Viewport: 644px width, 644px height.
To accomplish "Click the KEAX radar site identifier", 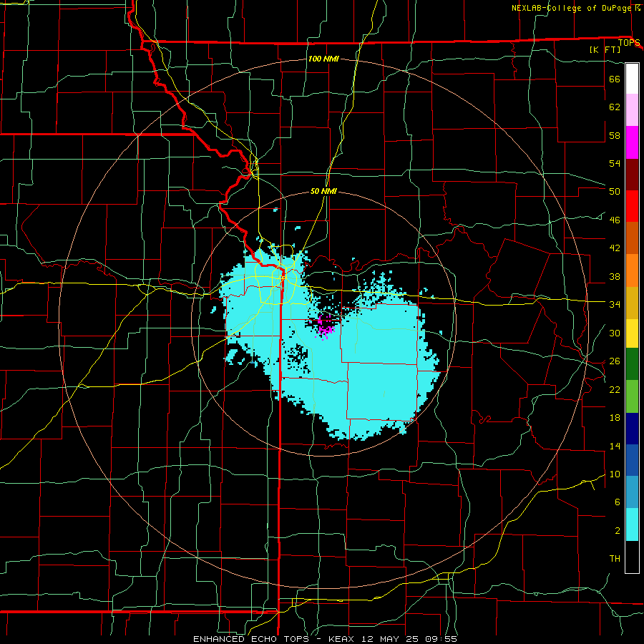I will pos(343,639).
